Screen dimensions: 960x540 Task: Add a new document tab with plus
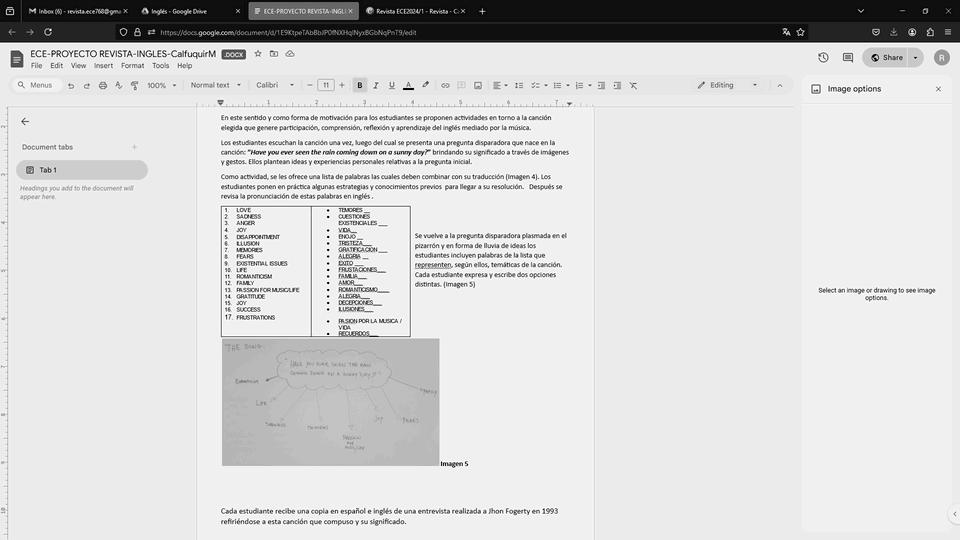[x=134, y=147]
